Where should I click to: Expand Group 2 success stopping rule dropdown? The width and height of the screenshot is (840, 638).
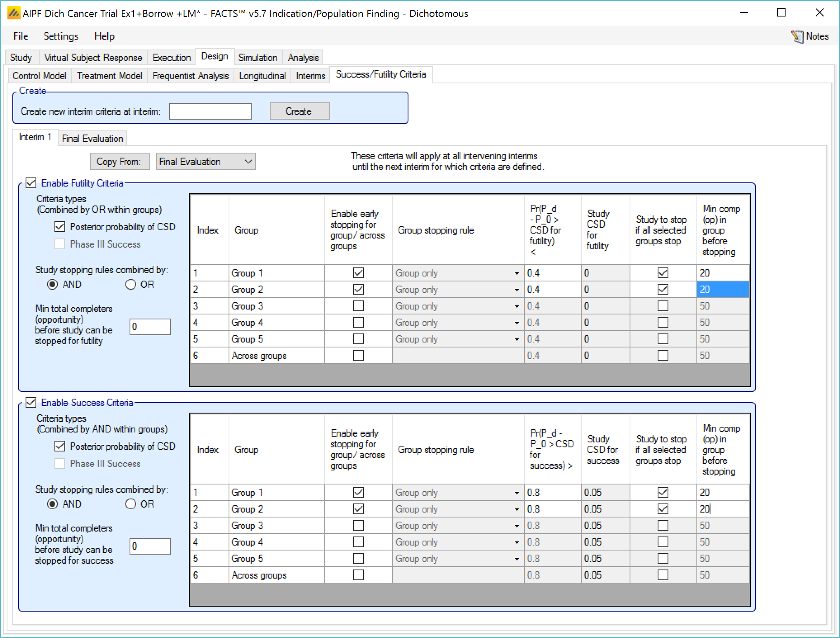(x=517, y=509)
